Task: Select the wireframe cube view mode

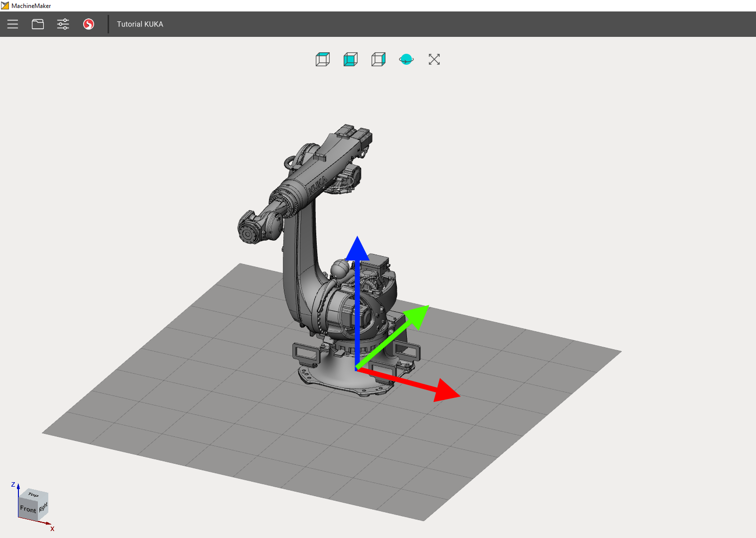Action: click(x=323, y=60)
